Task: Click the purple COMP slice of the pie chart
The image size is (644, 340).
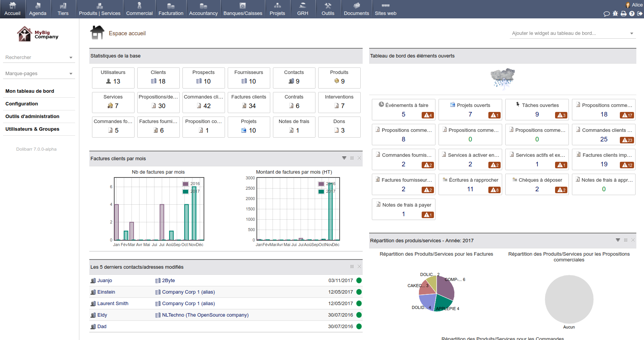Action: pos(445,289)
